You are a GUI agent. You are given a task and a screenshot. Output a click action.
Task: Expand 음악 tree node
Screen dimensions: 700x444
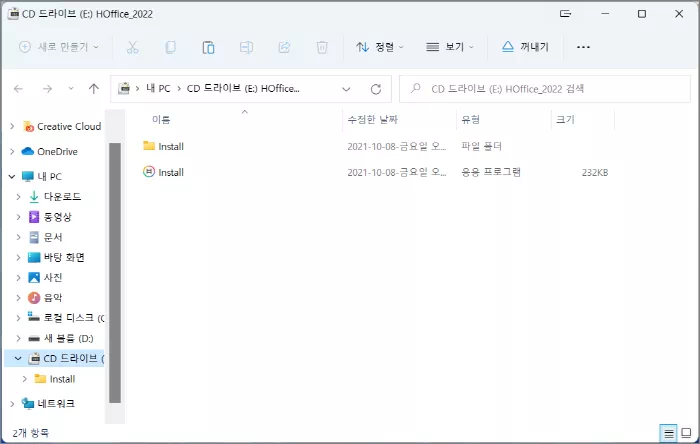point(18,298)
